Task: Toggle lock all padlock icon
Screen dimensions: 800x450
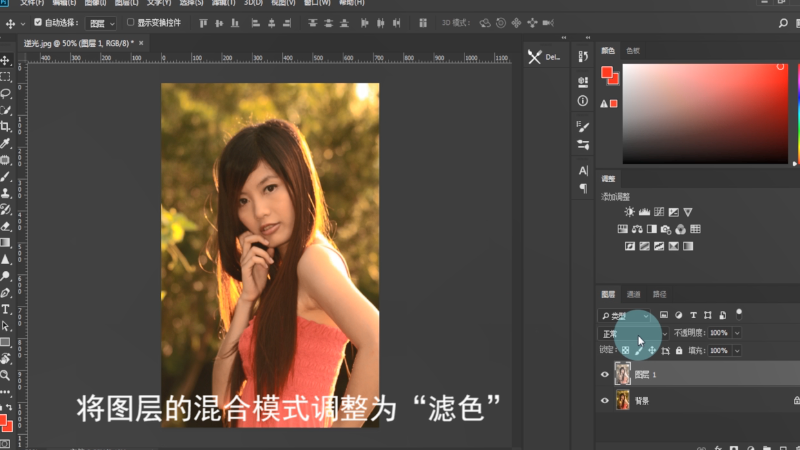Action: (679, 351)
